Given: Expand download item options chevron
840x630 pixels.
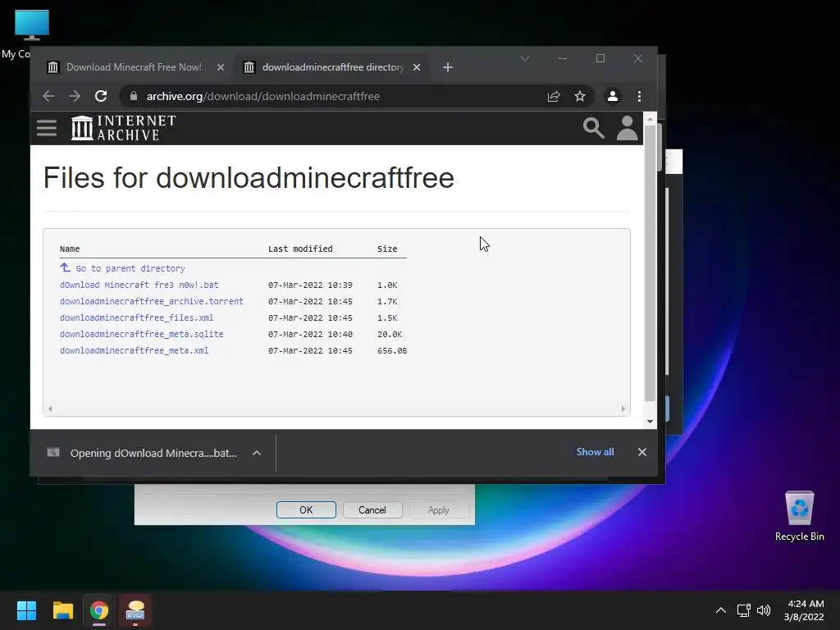Looking at the screenshot, I should point(257,453).
